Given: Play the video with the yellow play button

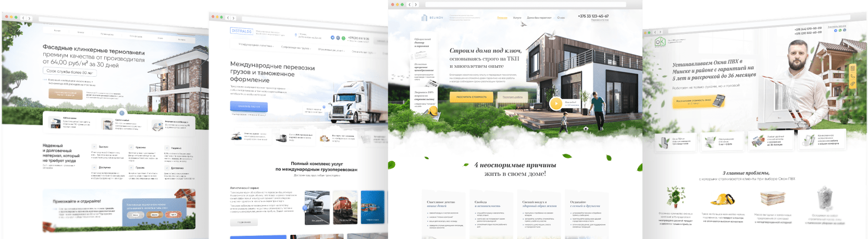Looking at the screenshot, I should 556,103.
